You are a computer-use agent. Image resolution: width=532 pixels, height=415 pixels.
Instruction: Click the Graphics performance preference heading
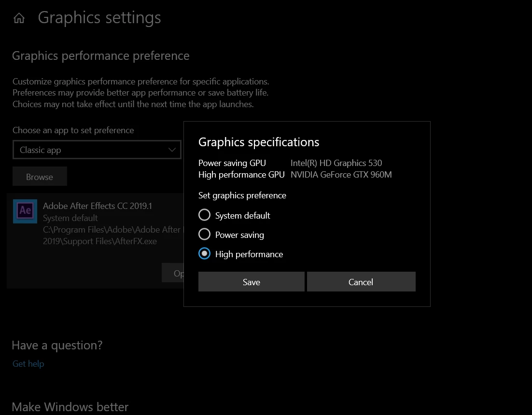[x=101, y=56]
